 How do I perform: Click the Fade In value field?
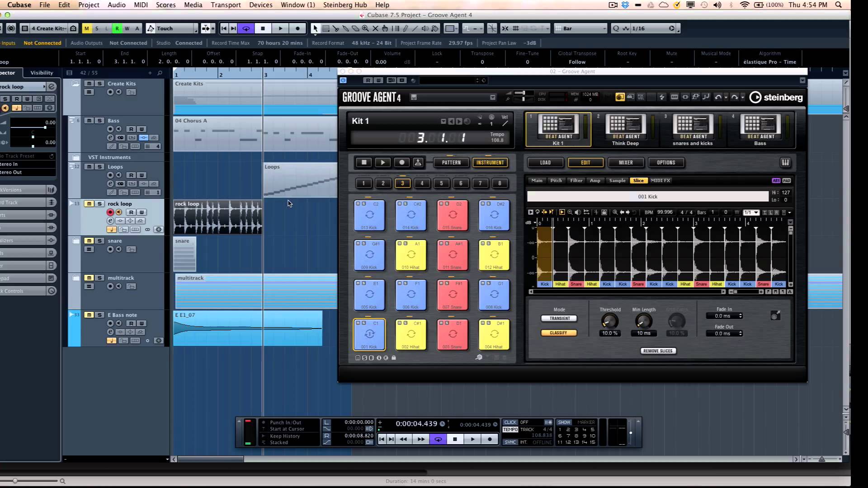pos(724,316)
